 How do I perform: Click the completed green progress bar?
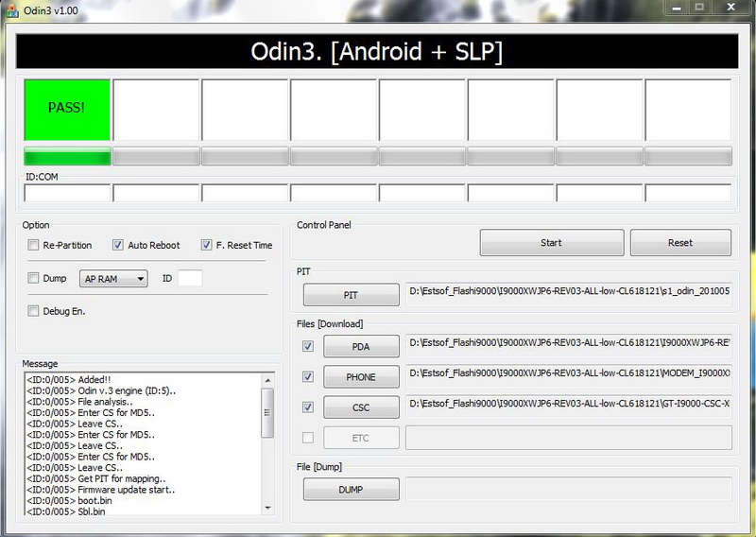coord(67,156)
